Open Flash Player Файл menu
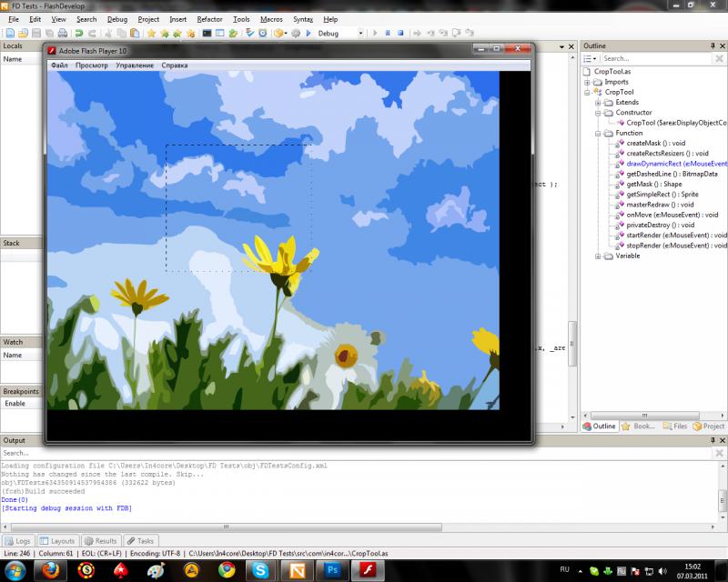The width and height of the screenshot is (728, 582). [59, 65]
